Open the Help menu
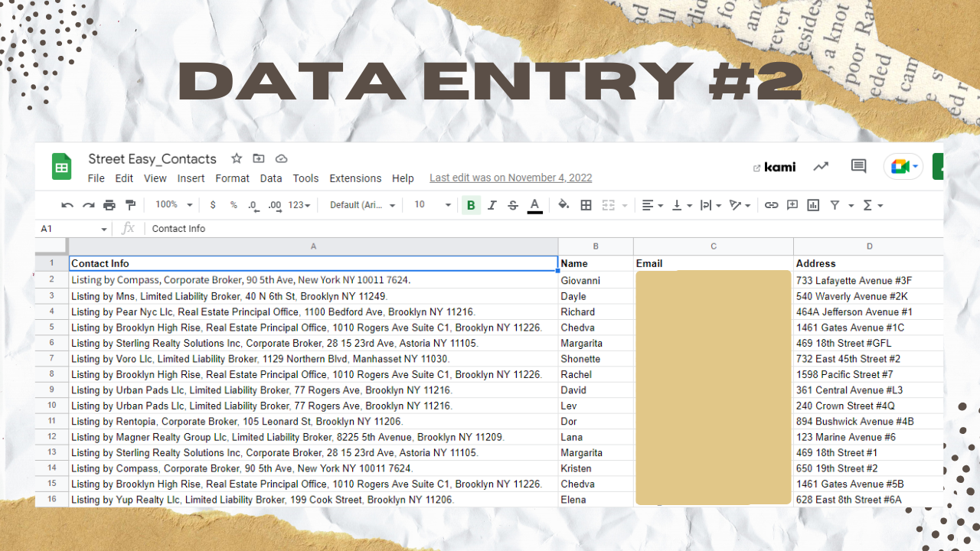 (x=403, y=178)
